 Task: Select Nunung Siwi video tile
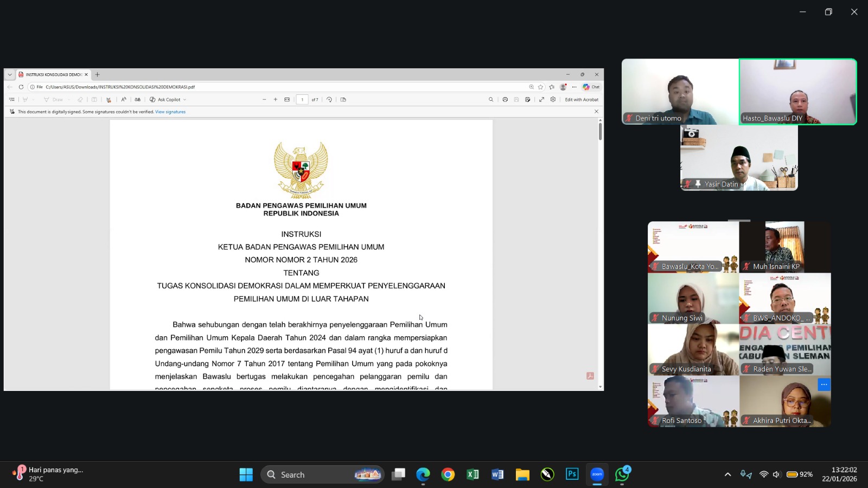tap(693, 298)
